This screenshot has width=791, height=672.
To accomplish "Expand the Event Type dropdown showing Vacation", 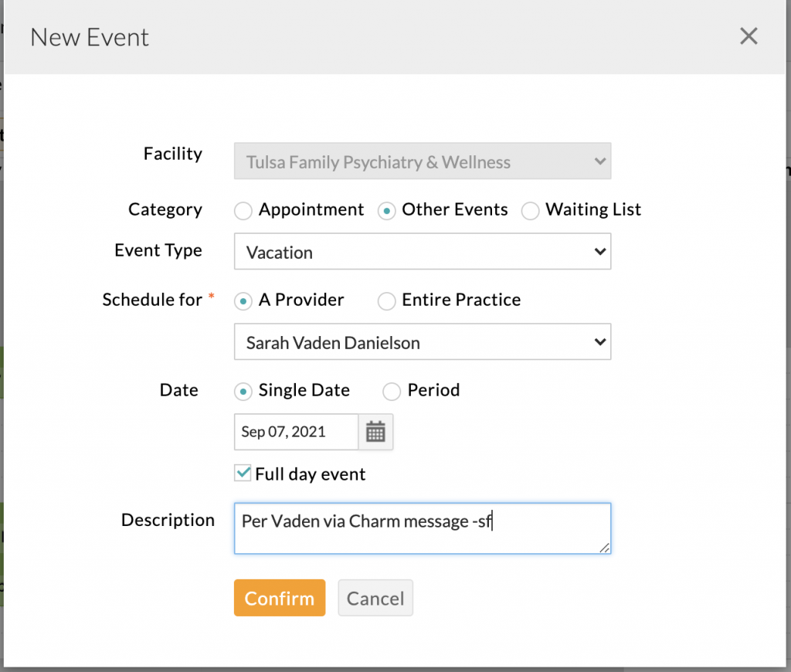I will point(422,253).
